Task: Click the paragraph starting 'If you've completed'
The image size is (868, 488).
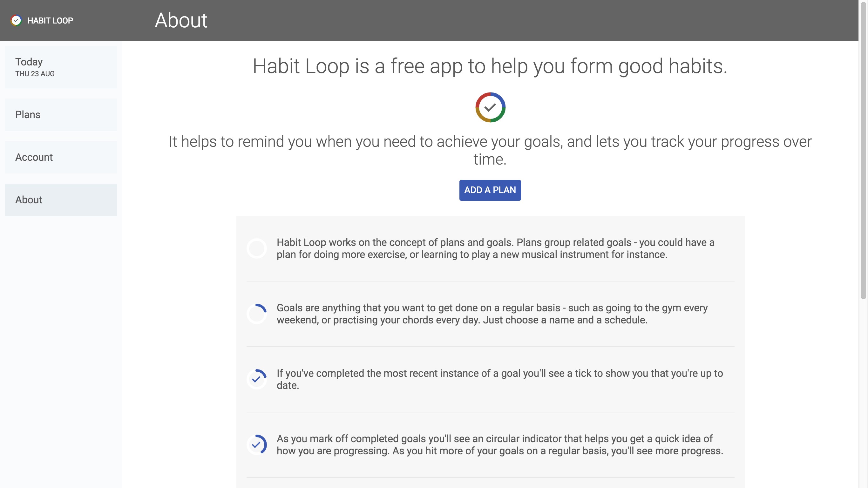Action: click(x=499, y=379)
